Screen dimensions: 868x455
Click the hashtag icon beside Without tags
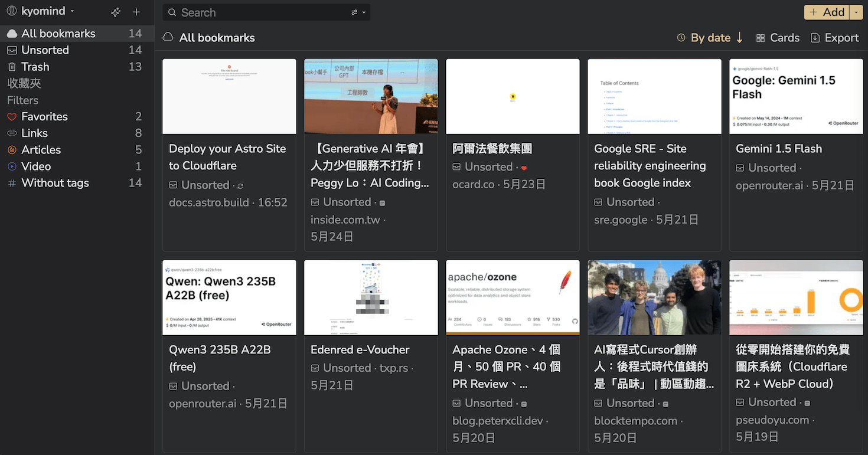[12, 184]
